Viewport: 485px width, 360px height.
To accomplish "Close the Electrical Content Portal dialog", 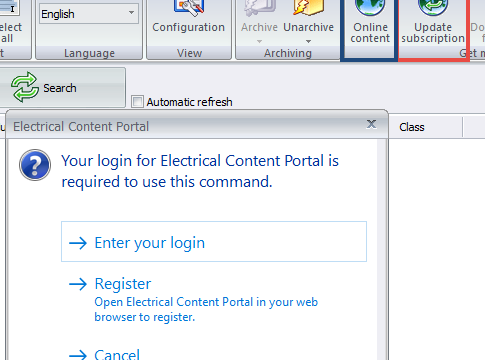I will (x=371, y=124).
